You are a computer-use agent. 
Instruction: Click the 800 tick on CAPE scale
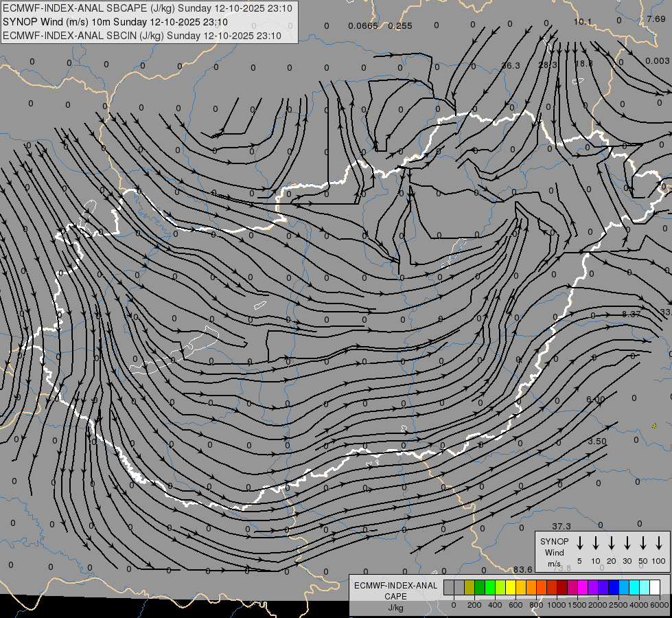(x=536, y=605)
